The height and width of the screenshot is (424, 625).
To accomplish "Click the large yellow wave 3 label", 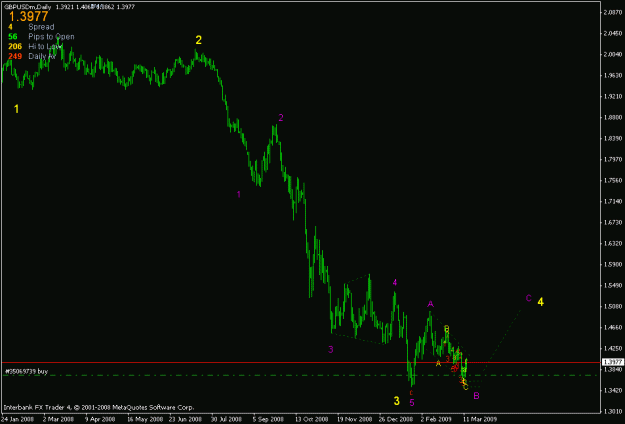I will point(397,401).
